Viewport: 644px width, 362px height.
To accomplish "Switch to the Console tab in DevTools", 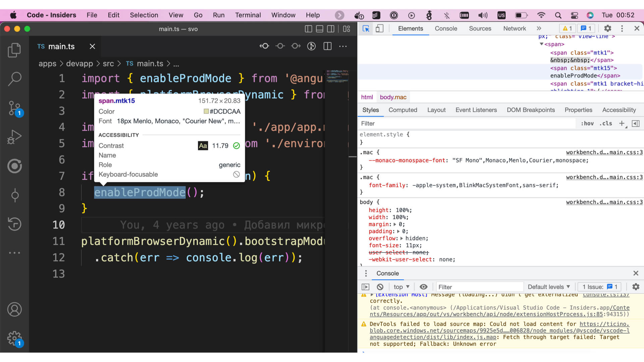I will (x=446, y=28).
